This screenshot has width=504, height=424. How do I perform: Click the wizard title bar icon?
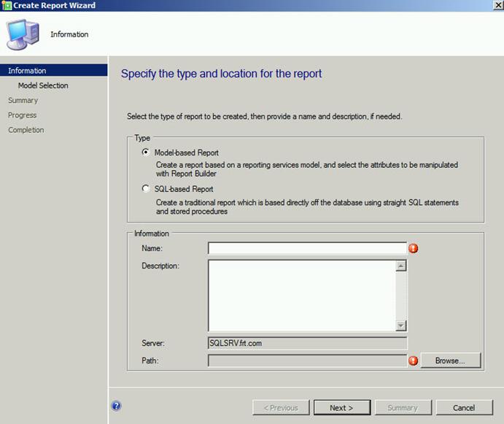(x=7, y=5)
